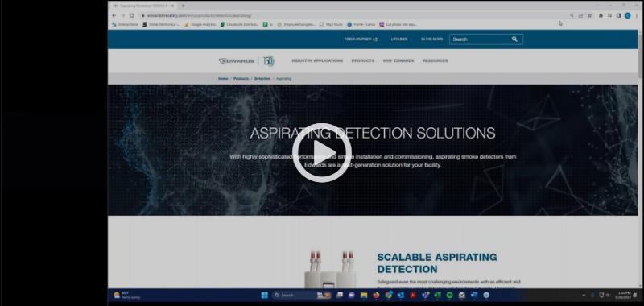Screen dimensions: 644x306
Task: Open Outlook from taskbar
Action: click(400, 295)
